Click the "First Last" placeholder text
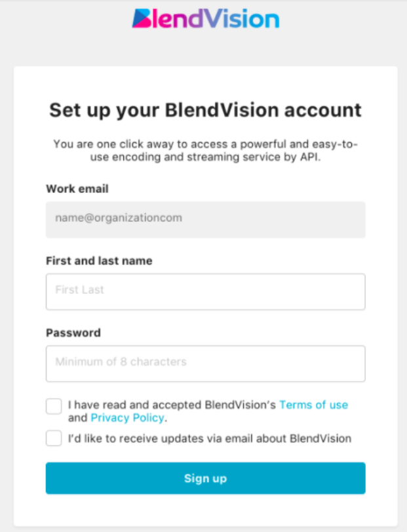Viewport: 407px width, 532px height. point(79,289)
